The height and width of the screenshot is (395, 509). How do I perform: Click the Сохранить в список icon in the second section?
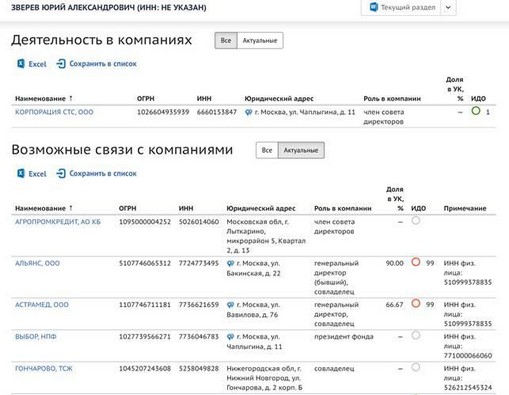coord(61,173)
